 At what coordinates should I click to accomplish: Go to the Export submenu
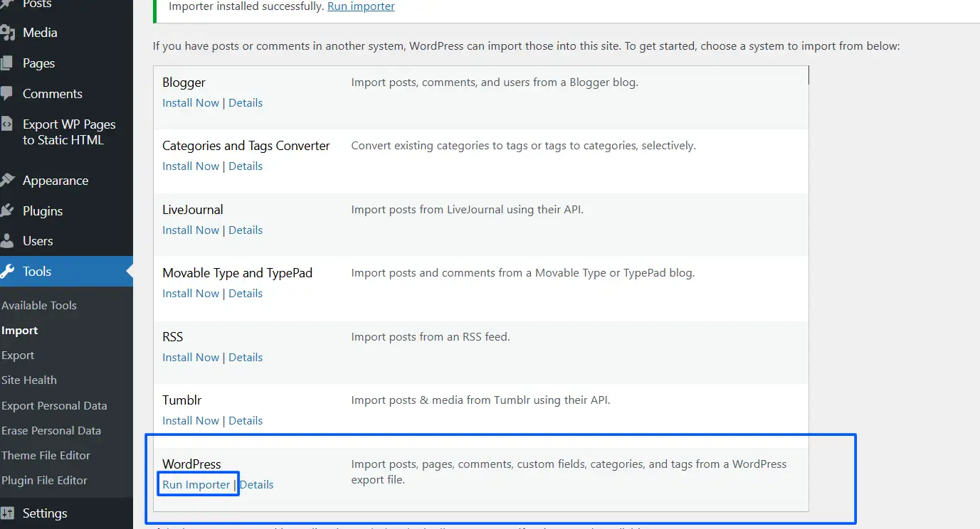pos(18,356)
